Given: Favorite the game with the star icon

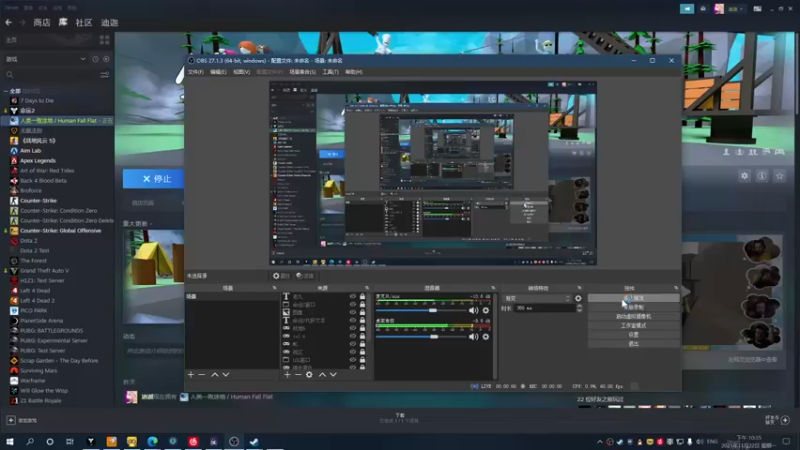Looking at the screenshot, I should (x=779, y=176).
